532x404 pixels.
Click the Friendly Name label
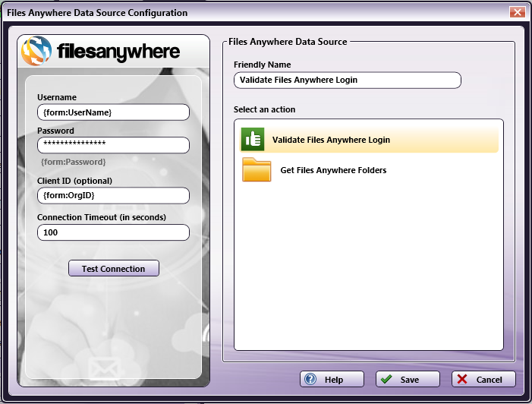coord(262,65)
